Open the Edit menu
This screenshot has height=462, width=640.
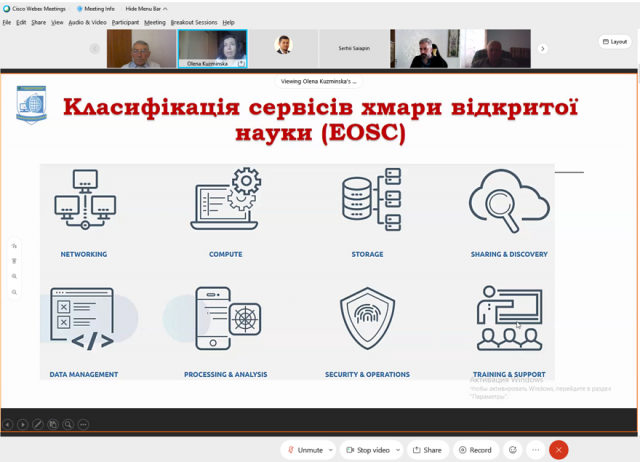point(21,22)
